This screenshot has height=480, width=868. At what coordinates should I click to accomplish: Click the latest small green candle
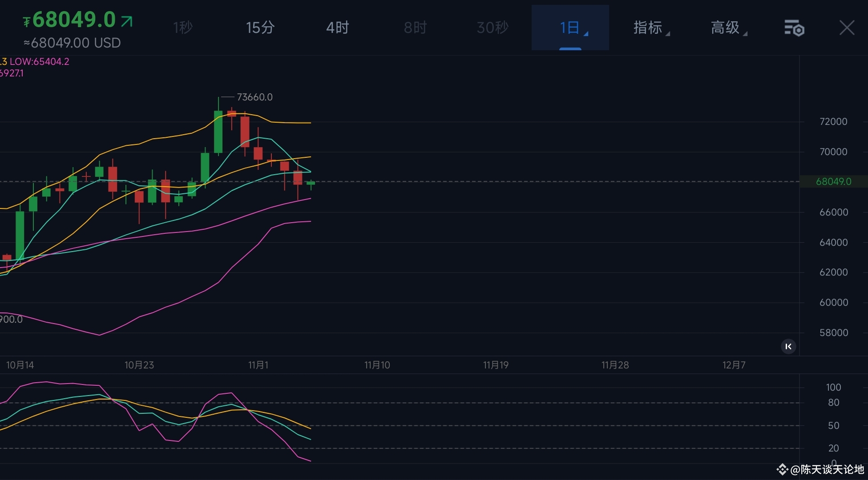click(x=311, y=184)
